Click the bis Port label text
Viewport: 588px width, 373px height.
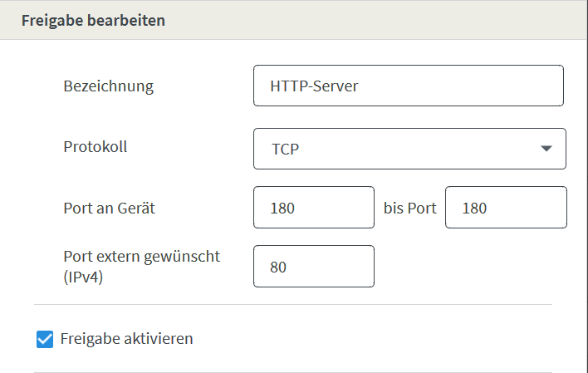pos(410,208)
